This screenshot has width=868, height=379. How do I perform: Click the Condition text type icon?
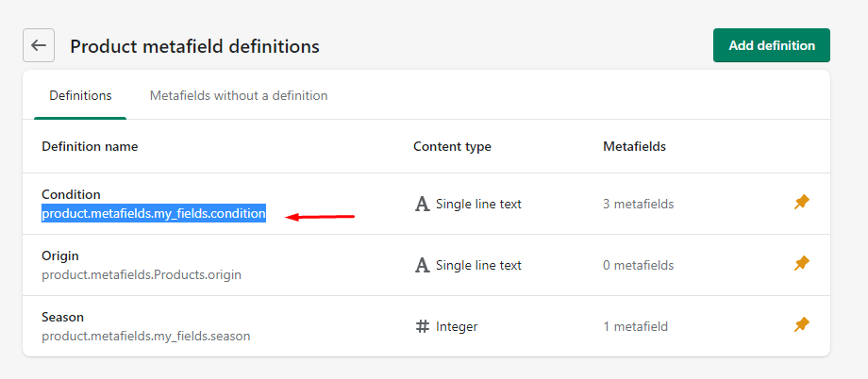(x=423, y=204)
